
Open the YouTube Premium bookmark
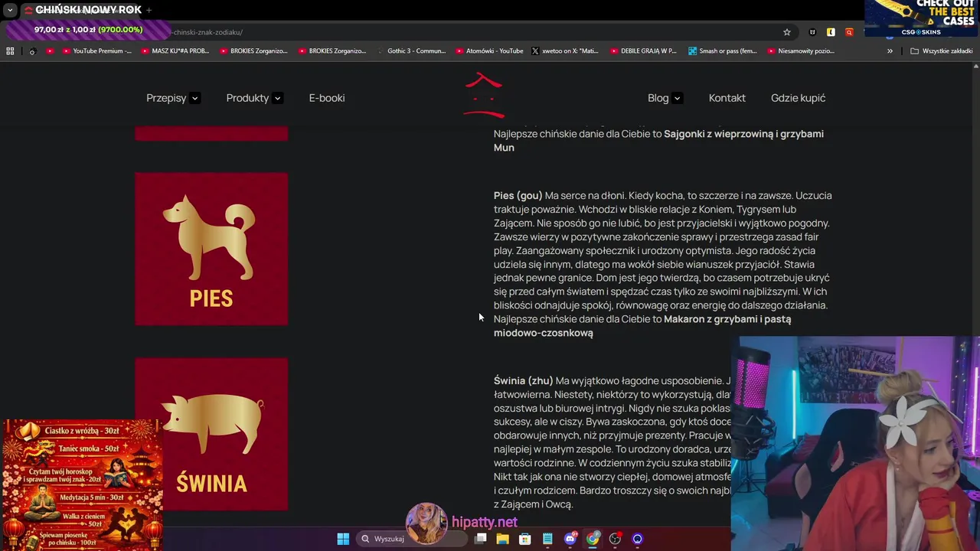point(96,51)
